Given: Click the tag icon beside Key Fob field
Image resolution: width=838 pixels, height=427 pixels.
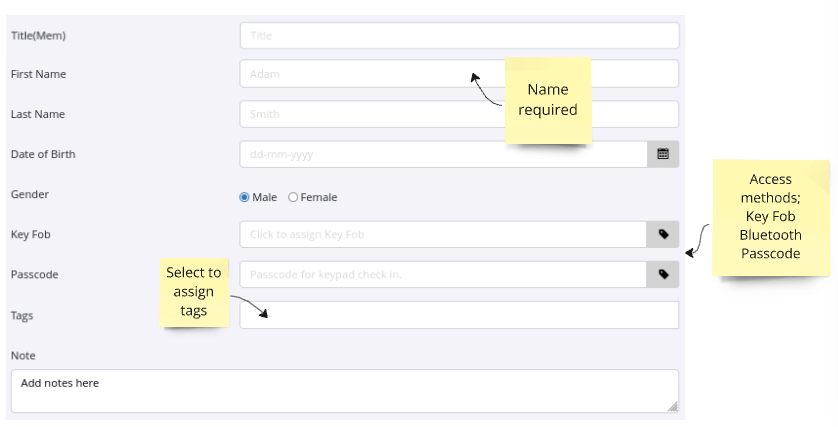Looking at the screenshot, I should [x=663, y=234].
